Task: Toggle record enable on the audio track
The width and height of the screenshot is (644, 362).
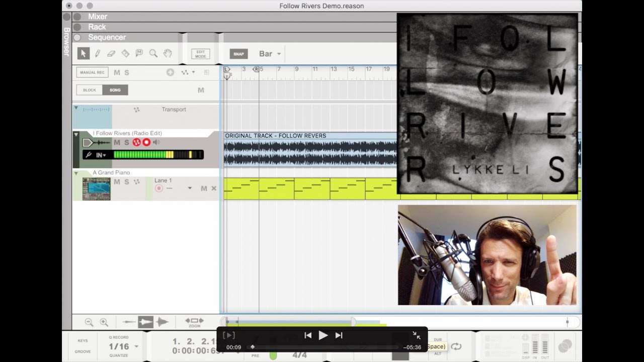Action: click(x=146, y=142)
